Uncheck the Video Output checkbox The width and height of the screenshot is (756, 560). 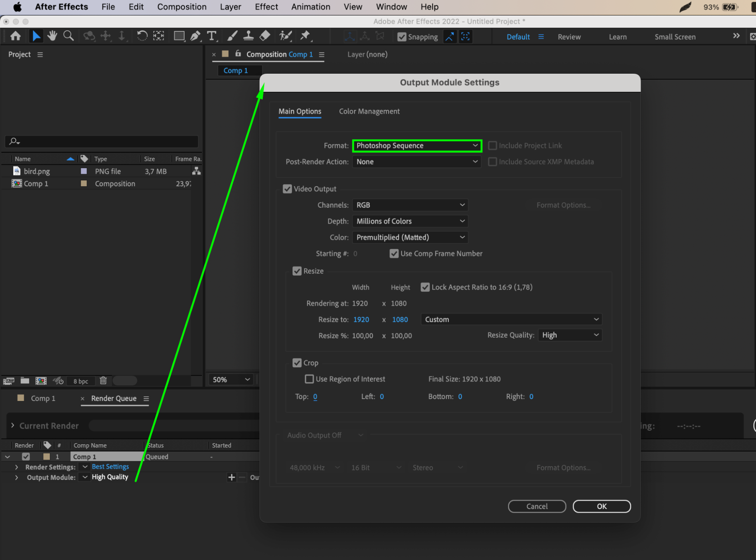click(287, 189)
